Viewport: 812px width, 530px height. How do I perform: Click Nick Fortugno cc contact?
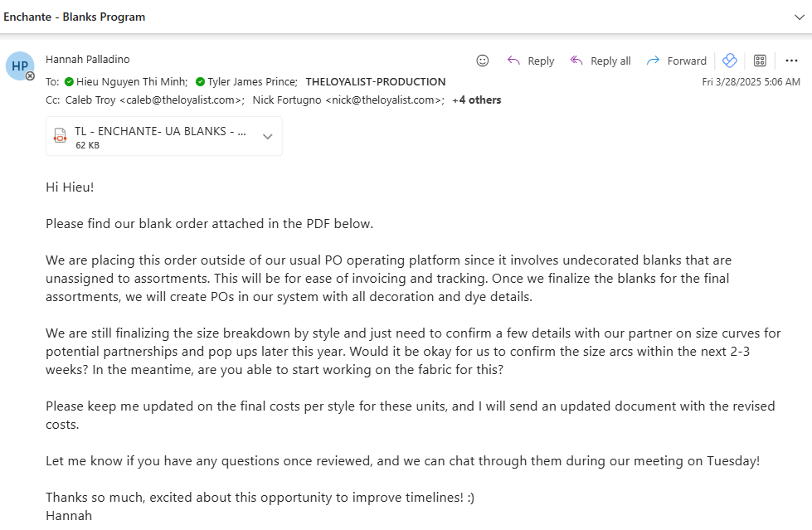pyautogui.click(x=348, y=100)
